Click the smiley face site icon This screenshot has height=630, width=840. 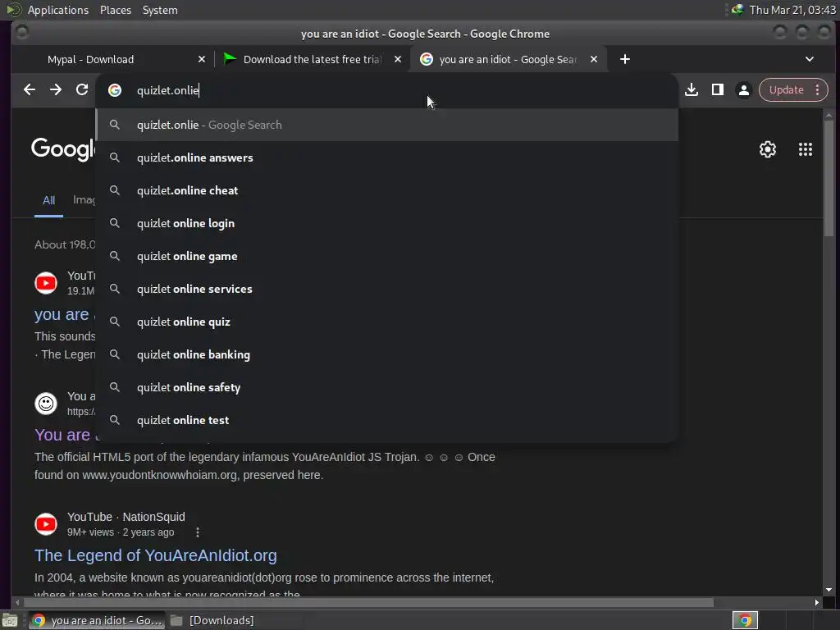tap(46, 404)
